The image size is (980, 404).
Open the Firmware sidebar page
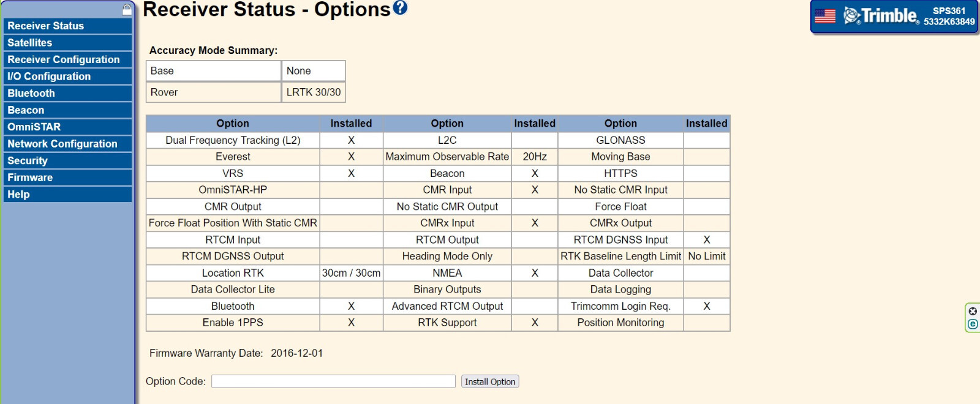pyautogui.click(x=67, y=178)
